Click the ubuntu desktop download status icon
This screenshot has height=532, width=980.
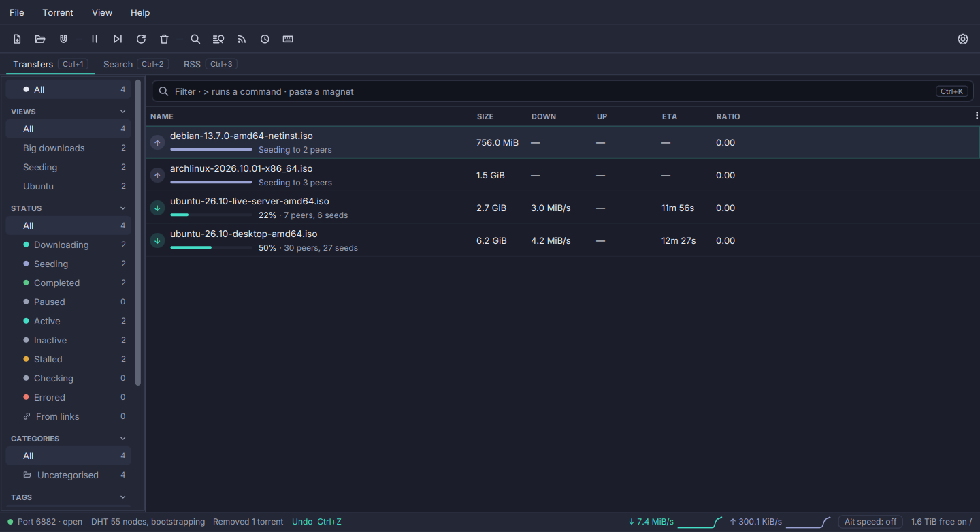(x=157, y=240)
